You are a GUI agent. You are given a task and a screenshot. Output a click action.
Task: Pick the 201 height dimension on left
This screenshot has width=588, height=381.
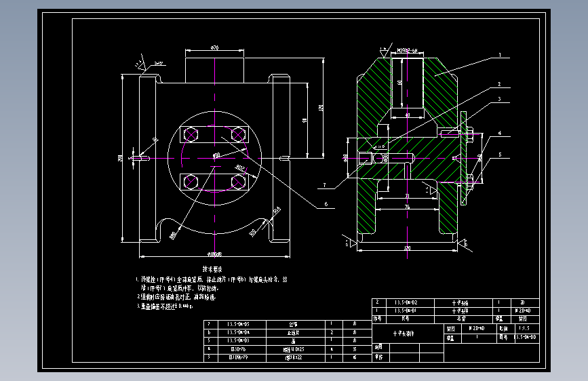coord(120,158)
